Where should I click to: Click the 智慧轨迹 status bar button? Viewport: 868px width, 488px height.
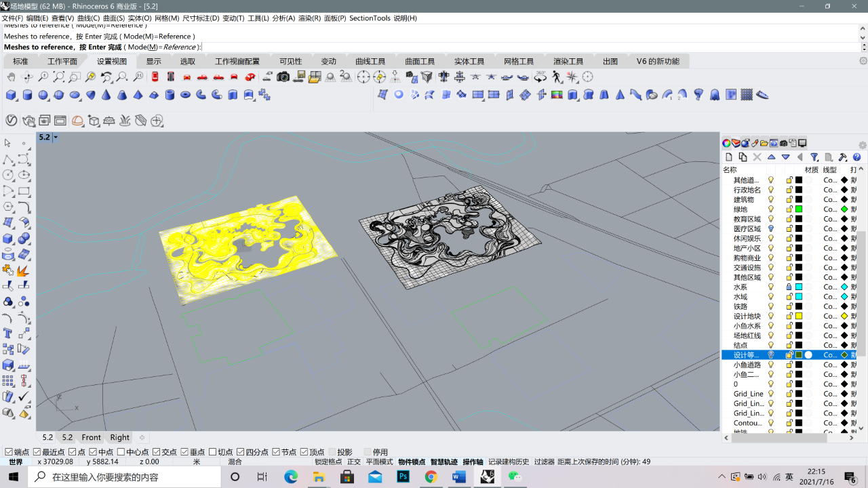tap(444, 462)
